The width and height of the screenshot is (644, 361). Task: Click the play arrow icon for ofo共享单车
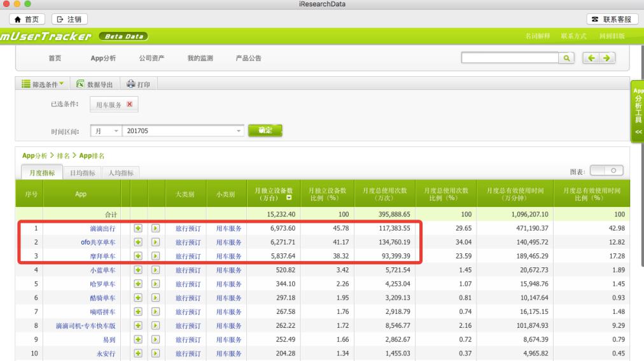[x=155, y=242]
